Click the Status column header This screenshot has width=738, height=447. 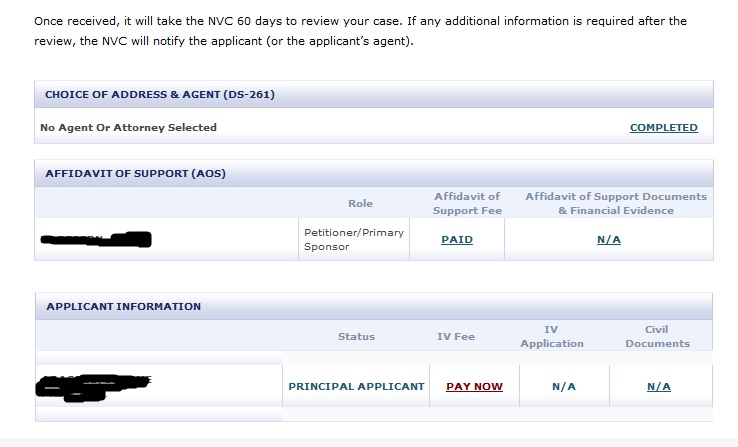click(356, 337)
